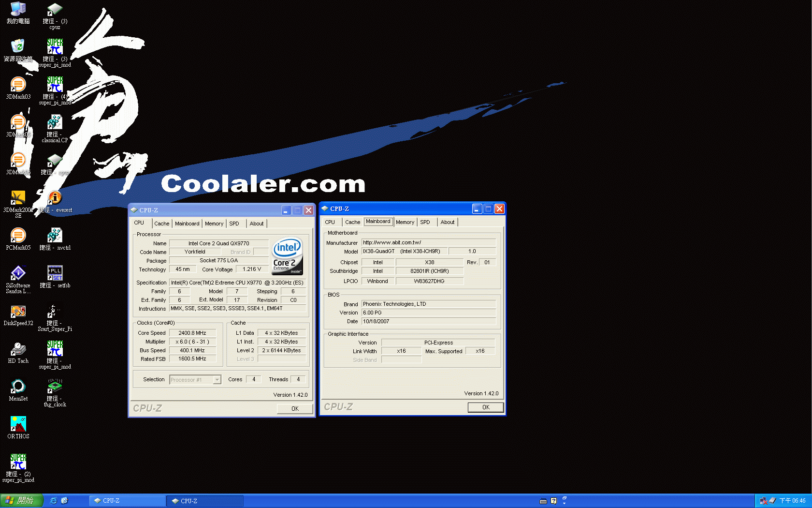812x508 pixels.
Task: Open the DiskSpeed32 desktop icon
Action: pyautogui.click(x=18, y=314)
